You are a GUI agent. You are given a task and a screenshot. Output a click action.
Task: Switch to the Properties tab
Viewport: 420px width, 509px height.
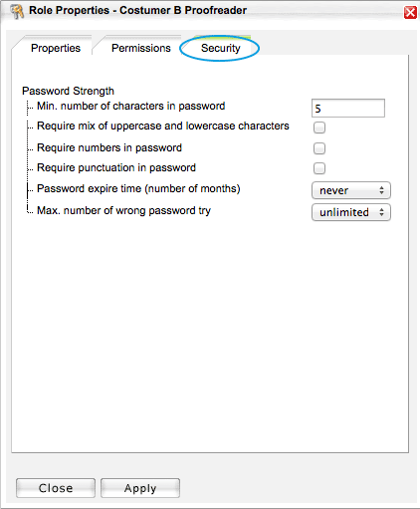[56, 48]
